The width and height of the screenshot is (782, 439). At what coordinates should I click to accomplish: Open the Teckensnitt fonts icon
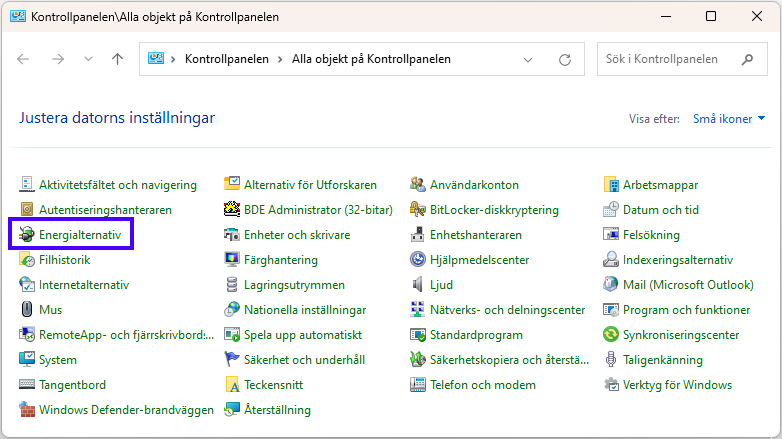click(232, 385)
